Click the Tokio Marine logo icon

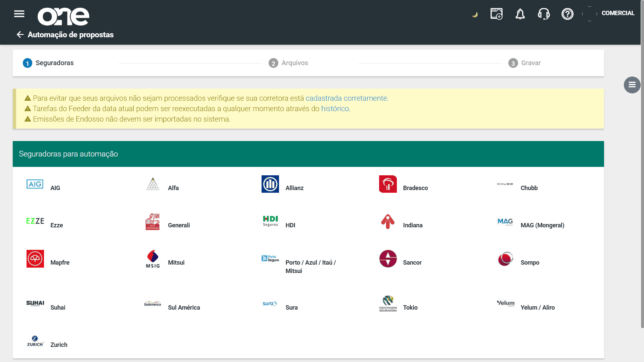pyautogui.click(x=388, y=304)
